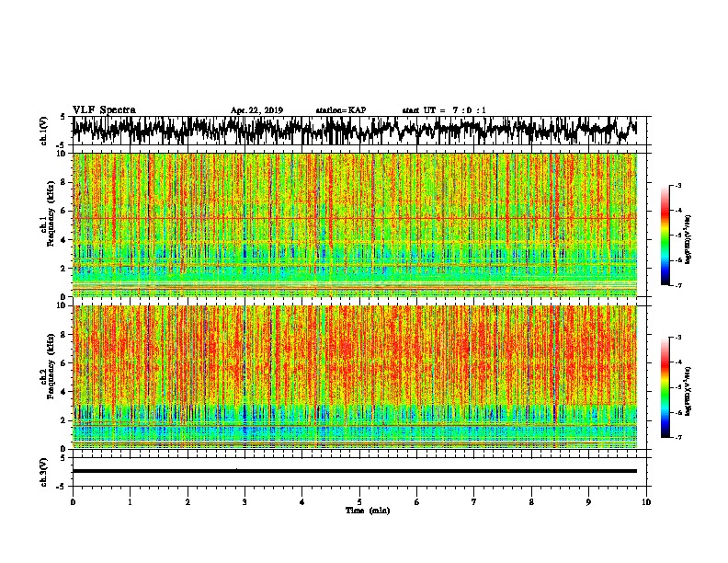Screen dimensions: 728x563
Task: Click the 'start UT = 7 : 0 : 1' text
Action: coord(444,110)
